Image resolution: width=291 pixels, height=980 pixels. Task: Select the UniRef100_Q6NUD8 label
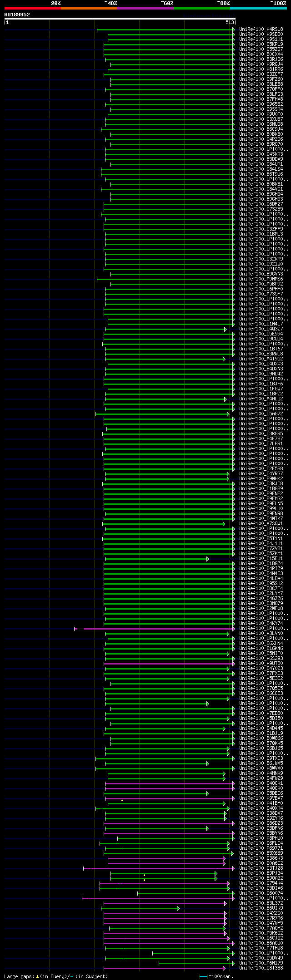[261, 124]
